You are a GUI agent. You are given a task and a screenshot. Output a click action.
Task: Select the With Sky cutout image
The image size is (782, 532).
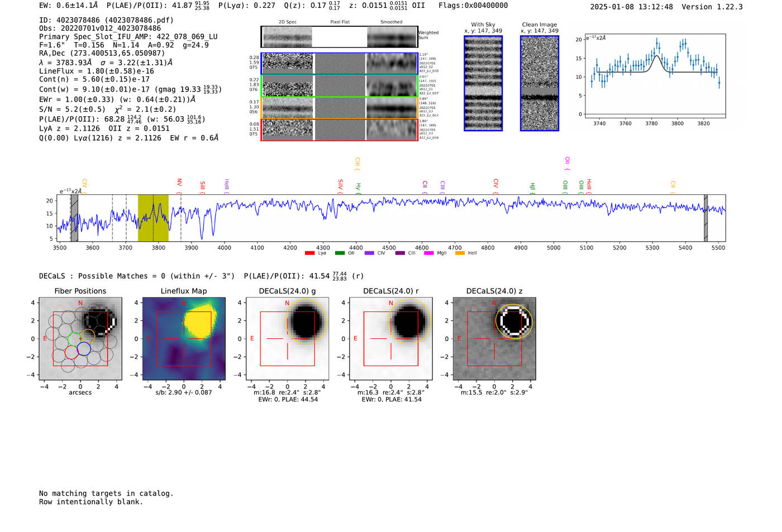point(483,83)
